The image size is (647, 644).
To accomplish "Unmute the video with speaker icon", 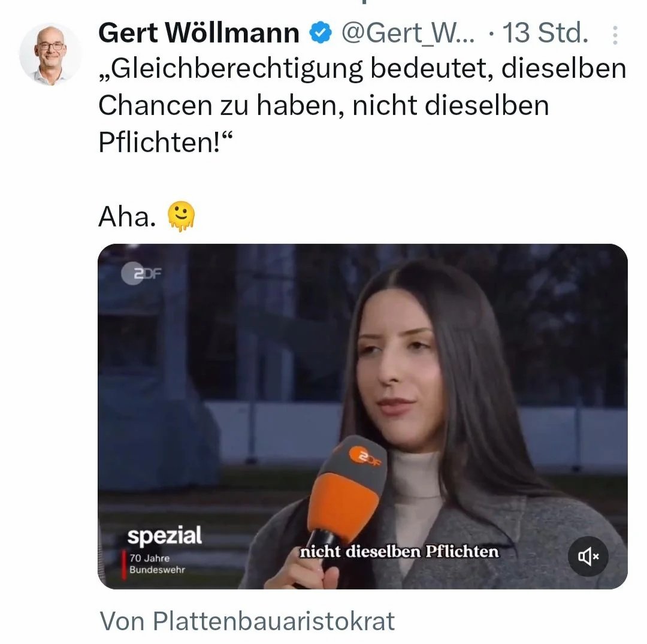I will (588, 557).
